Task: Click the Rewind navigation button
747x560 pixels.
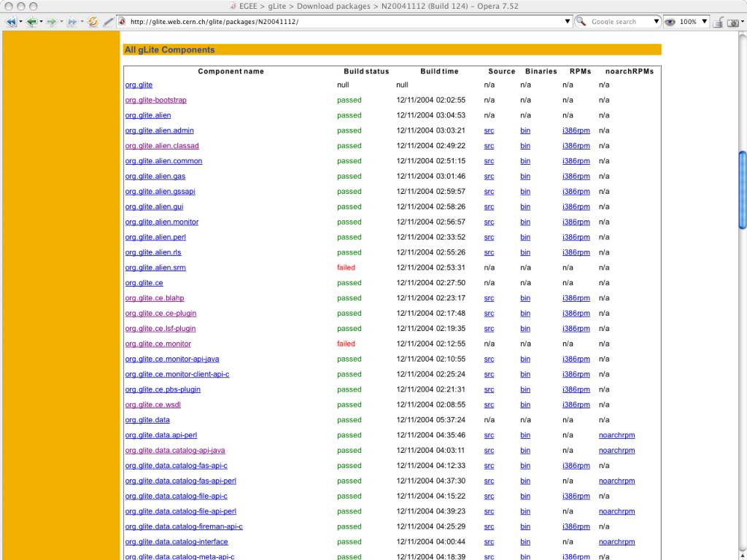Action: tap(10, 21)
